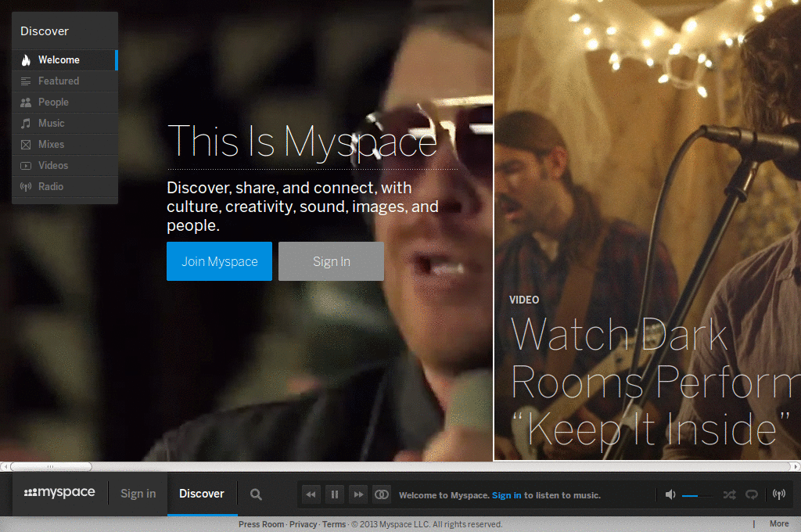Open Featured in the Discover sidebar
The height and width of the screenshot is (532, 801).
[x=65, y=81]
